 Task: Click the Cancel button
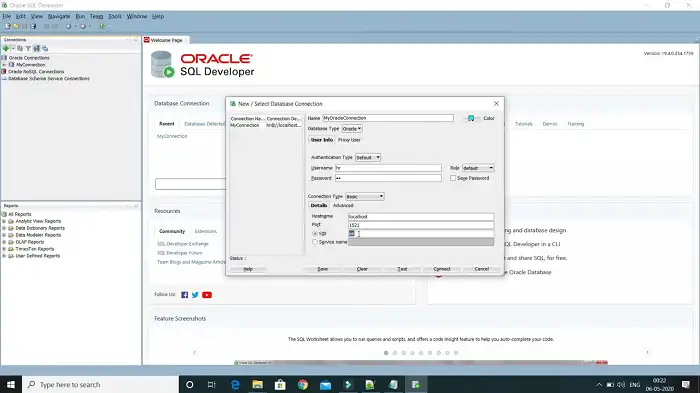[481, 269]
